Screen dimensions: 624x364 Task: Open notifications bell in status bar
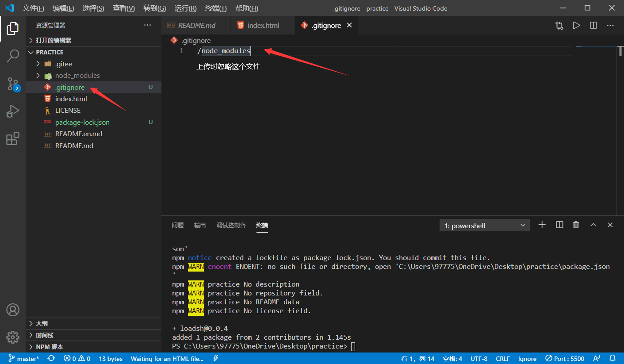coord(613,358)
